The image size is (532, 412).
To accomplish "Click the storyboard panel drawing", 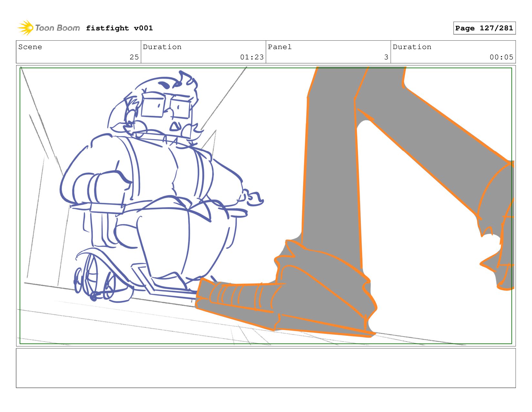I will (266, 206).
